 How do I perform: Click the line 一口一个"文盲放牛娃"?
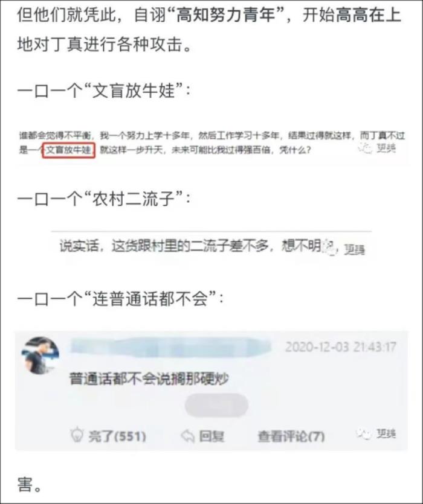point(104,91)
